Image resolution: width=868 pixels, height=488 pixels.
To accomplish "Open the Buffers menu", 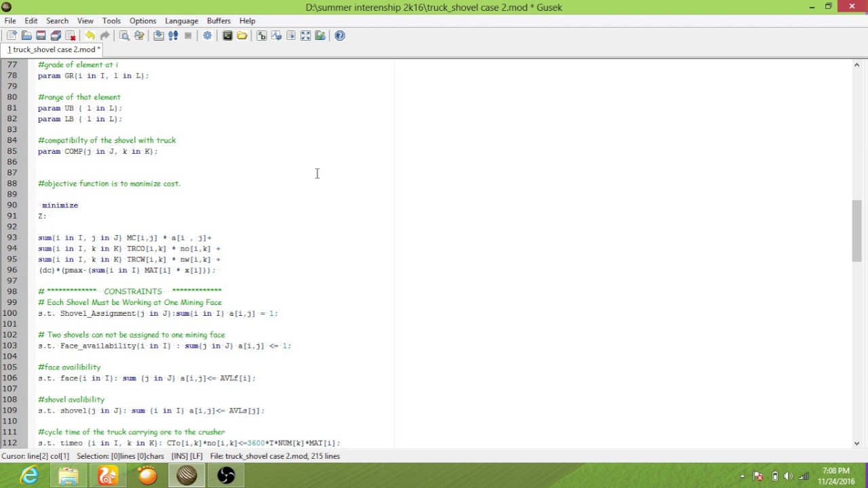I will pos(218,21).
